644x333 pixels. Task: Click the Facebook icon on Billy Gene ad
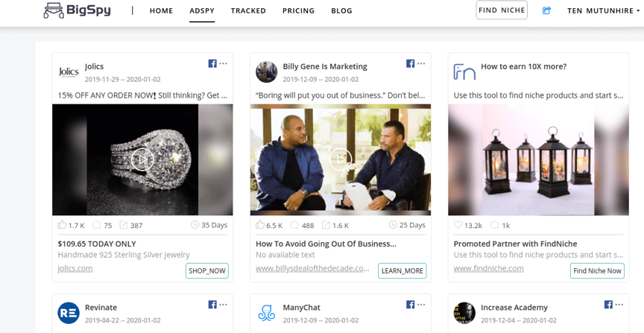pyautogui.click(x=410, y=64)
